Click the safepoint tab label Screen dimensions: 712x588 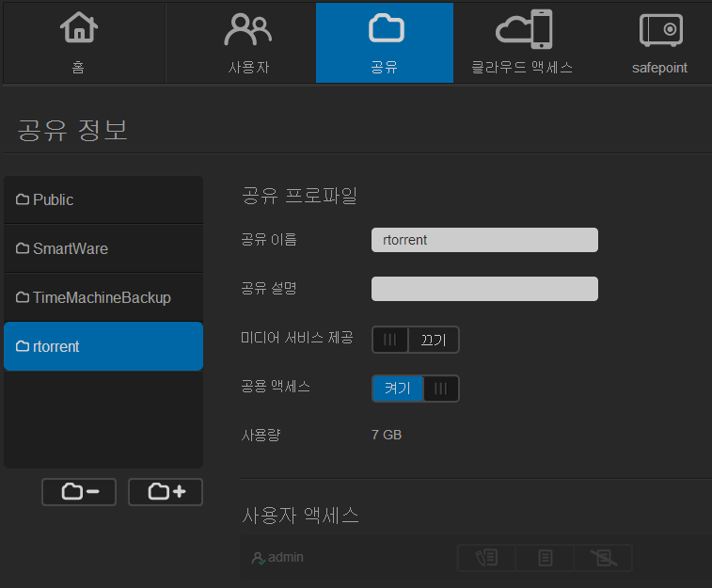click(x=659, y=68)
